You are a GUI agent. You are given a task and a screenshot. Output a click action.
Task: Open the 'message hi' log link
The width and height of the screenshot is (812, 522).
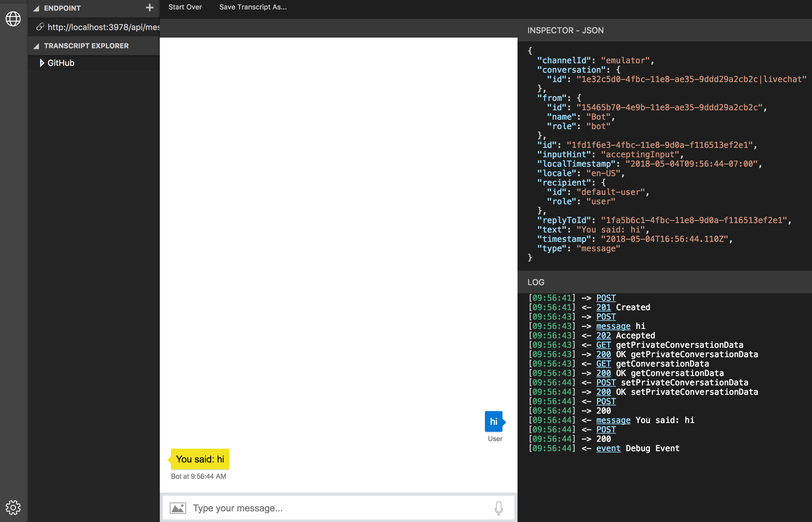pos(613,326)
